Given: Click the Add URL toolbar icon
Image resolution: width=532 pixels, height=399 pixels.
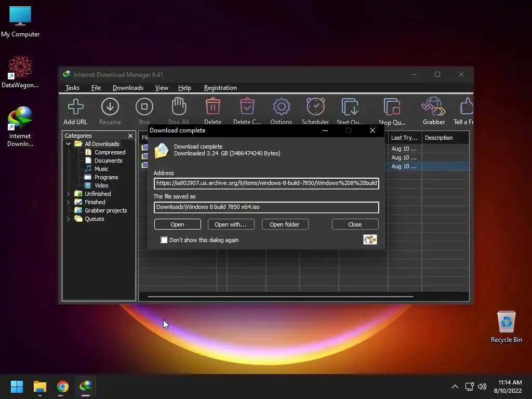Looking at the screenshot, I should 75,112.
